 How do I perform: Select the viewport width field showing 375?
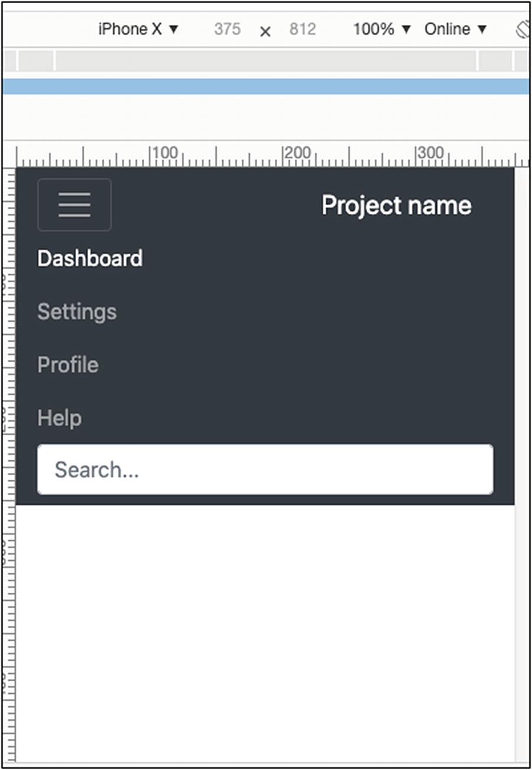[228, 29]
